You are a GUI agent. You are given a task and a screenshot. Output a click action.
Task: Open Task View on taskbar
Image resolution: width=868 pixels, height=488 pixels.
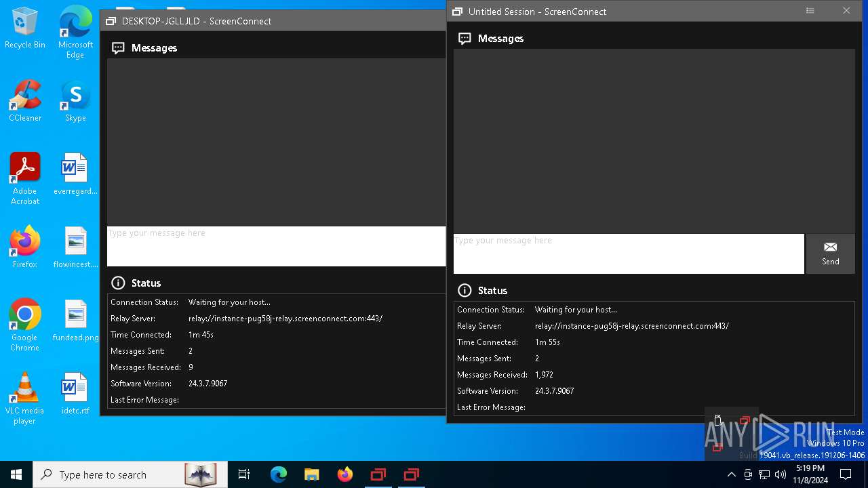244,474
